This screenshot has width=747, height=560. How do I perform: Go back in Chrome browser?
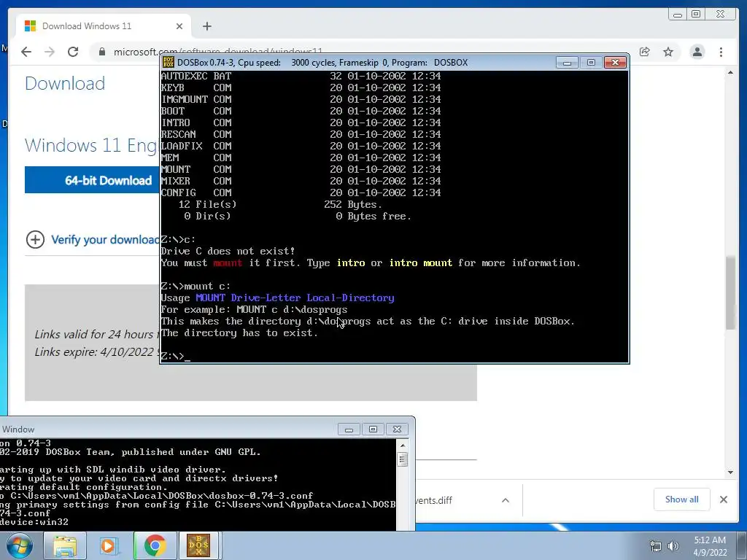point(26,52)
